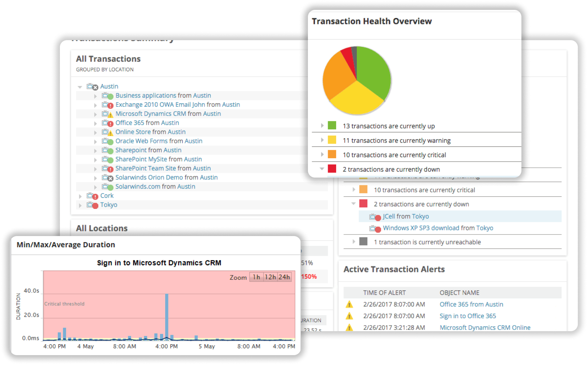Open Sign in to Office 365 alert link

tap(468, 316)
